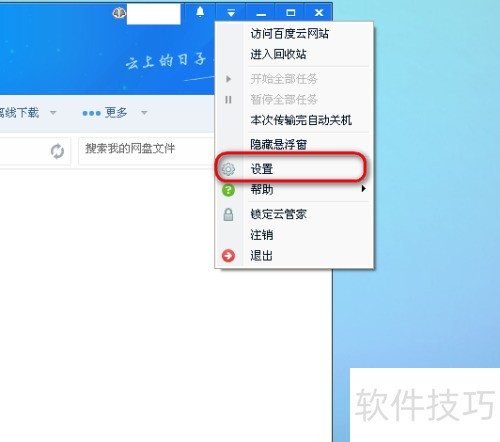500x442 pixels.
Task: Click the three-dots 更多 icon
Action: tap(91, 113)
